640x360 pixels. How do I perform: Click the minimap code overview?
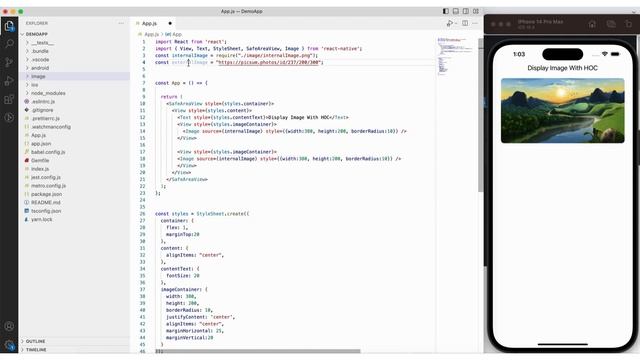coord(455,57)
